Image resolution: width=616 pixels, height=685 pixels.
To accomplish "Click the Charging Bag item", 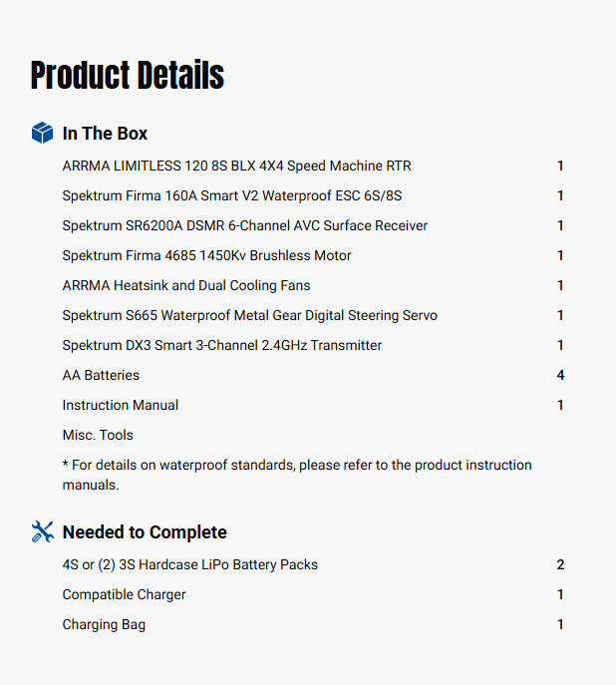I will click(104, 624).
